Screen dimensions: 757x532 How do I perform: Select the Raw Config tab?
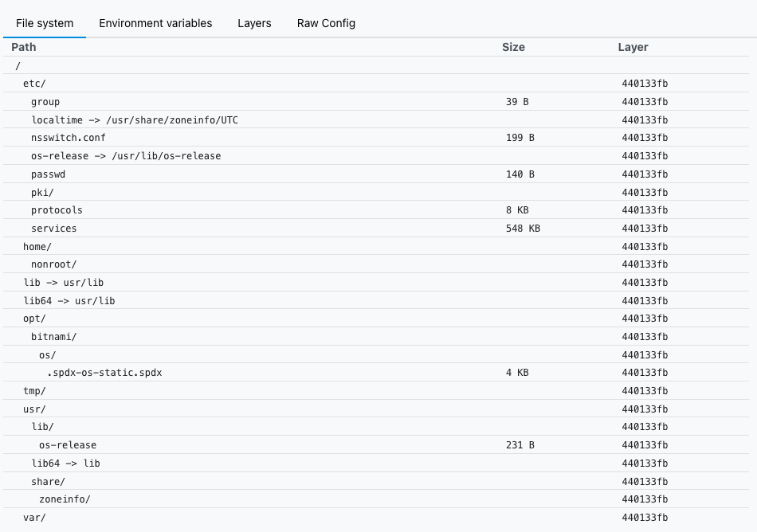click(x=325, y=23)
